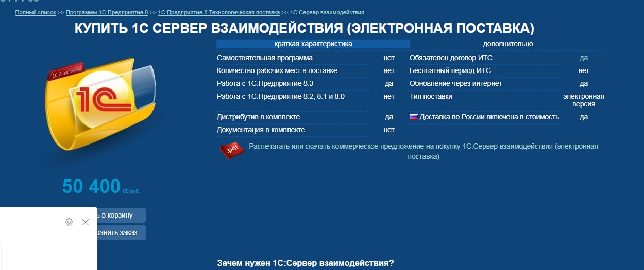Open the 'Полный список' breadcrumb link
This screenshot has width=644, height=270.
click(x=36, y=12)
